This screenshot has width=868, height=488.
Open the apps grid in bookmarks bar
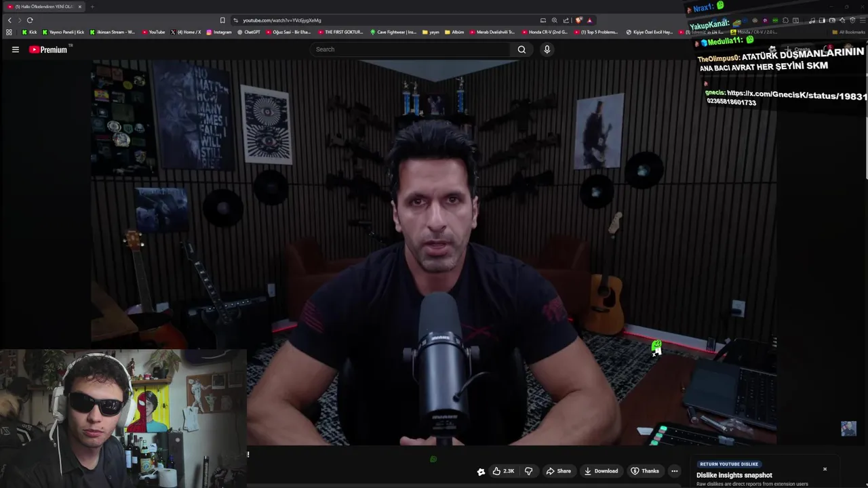coord(9,32)
